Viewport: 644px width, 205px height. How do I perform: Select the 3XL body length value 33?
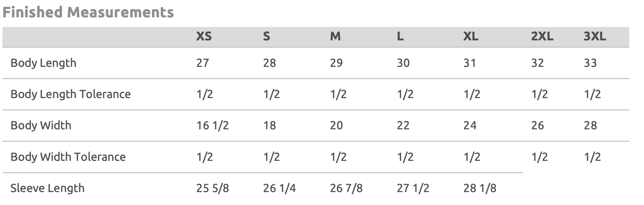point(590,63)
